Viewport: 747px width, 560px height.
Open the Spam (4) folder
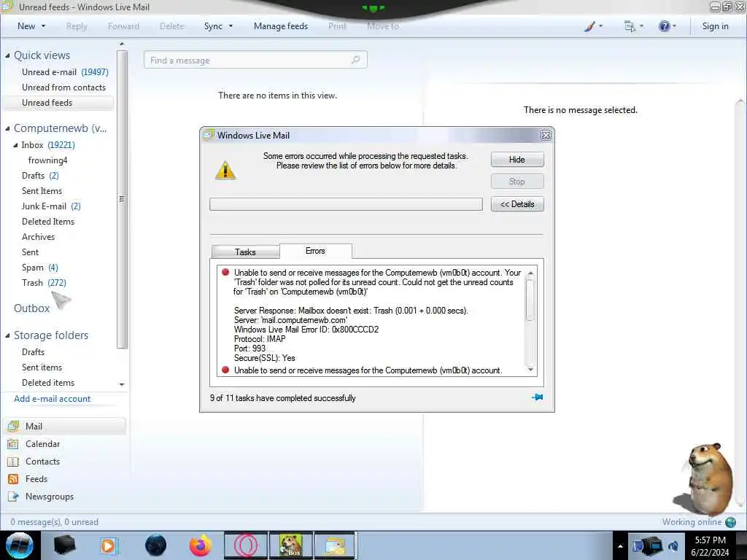(x=39, y=267)
